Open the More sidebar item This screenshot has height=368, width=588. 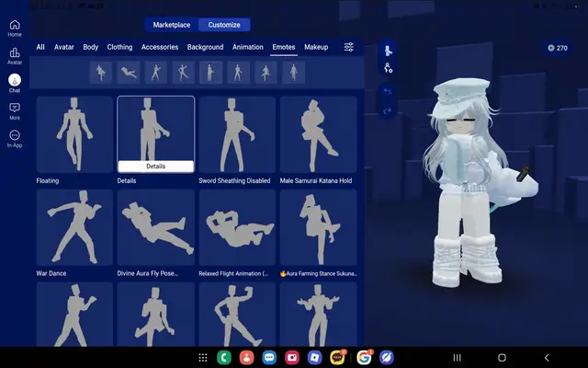[15, 111]
